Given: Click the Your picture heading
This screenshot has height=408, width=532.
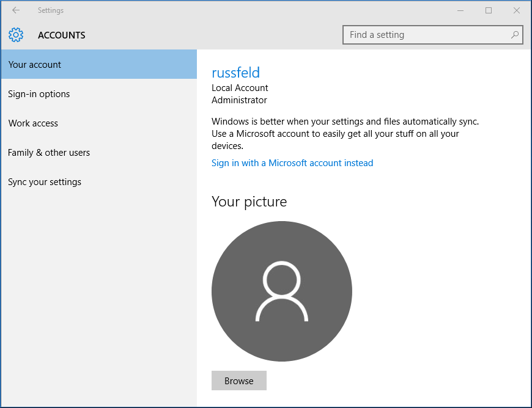Looking at the screenshot, I should 249,202.
